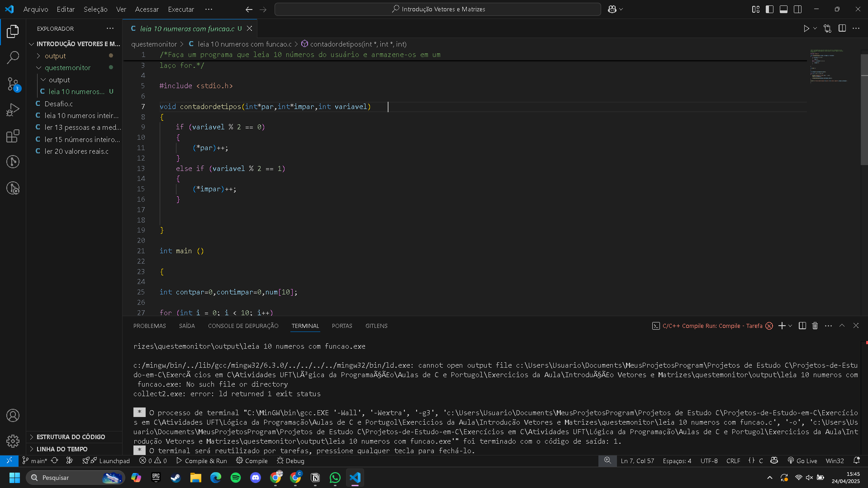Open Accounts menu in activity bar
The width and height of the screenshot is (868, 488).
point(13,415)
